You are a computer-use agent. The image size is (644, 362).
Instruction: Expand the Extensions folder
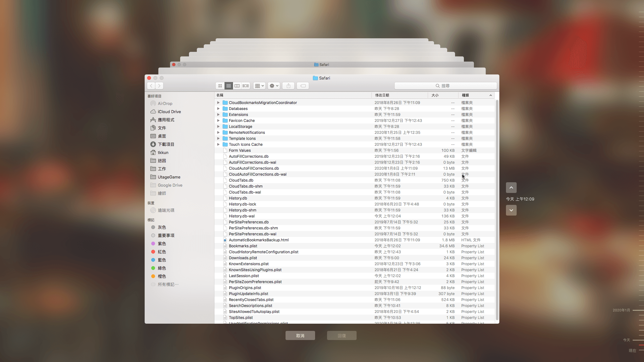218,115
